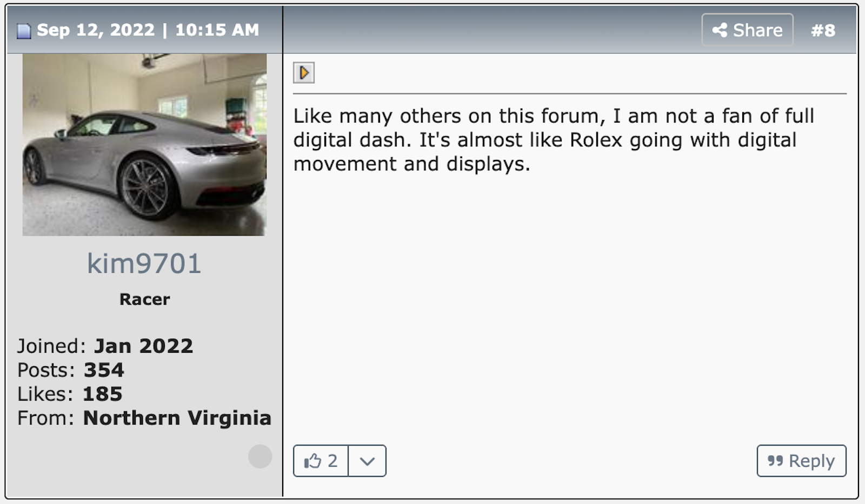
Task: Click the Likes count 185
Action: [x=102, y=394]
